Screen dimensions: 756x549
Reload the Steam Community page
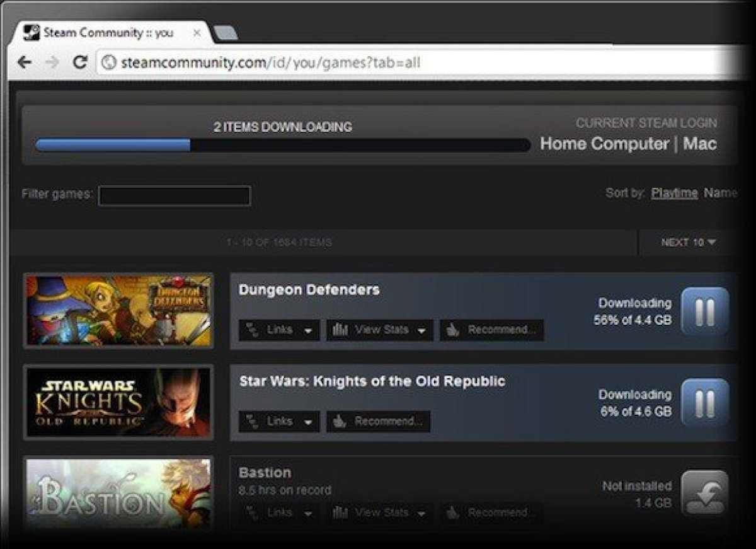(x=79, y=62)
